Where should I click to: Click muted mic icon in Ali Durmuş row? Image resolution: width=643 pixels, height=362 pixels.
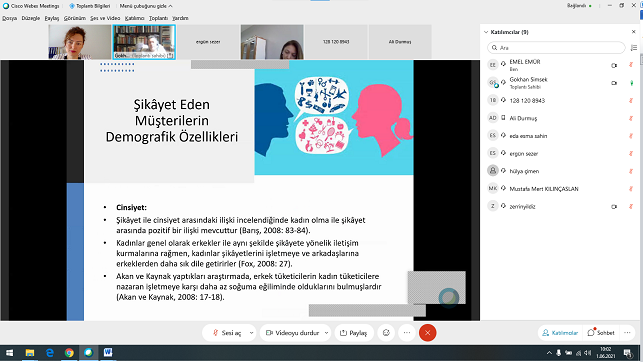pos(631,118)
